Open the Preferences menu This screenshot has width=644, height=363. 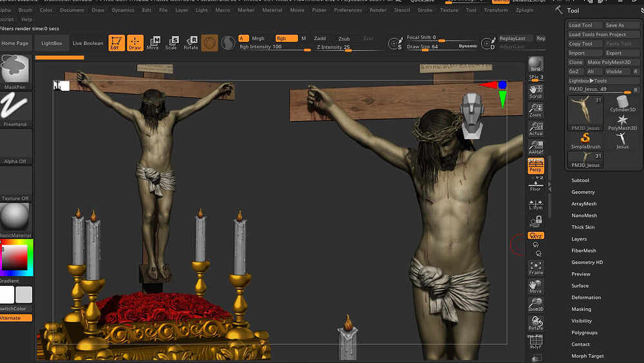point(348,10)
